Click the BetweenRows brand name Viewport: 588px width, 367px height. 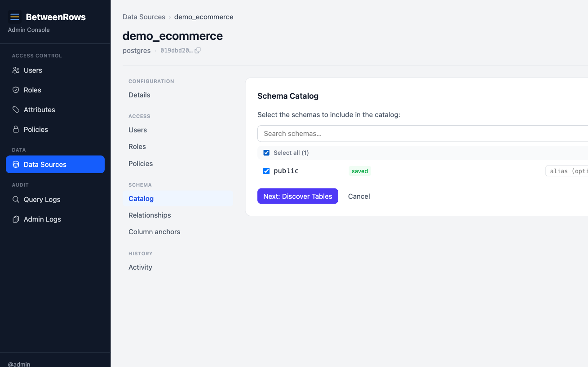coord(56,17)
